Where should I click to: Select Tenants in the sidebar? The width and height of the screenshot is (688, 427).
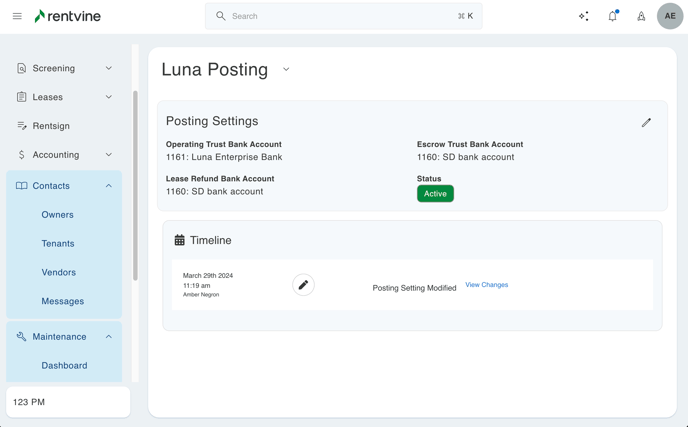click(57, 243)
